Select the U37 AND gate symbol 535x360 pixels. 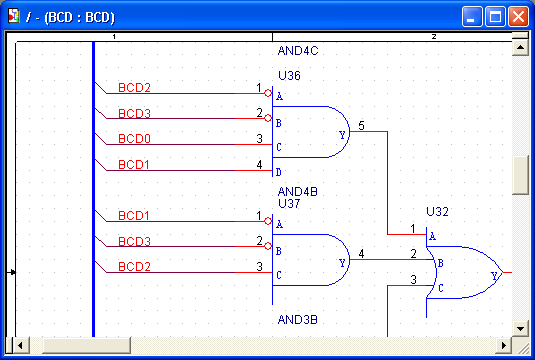(310, 260)
